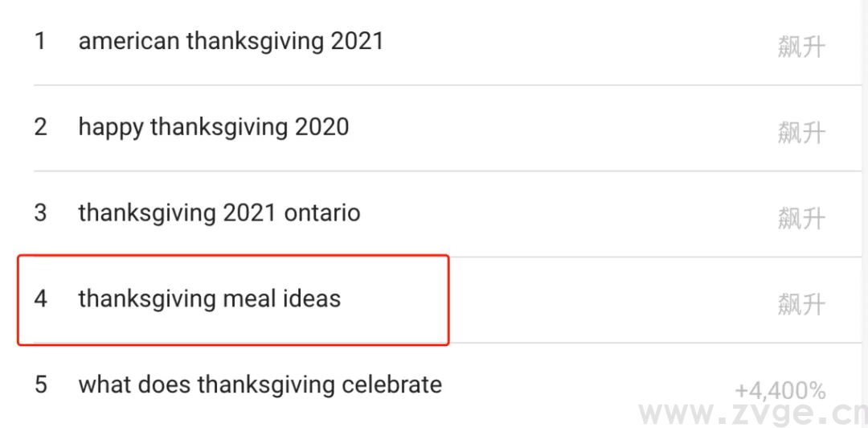
Task: Click the 飙升 label for thanksgiving 2021 ontario
Action: pyautogui.click(x=800, y=218)
